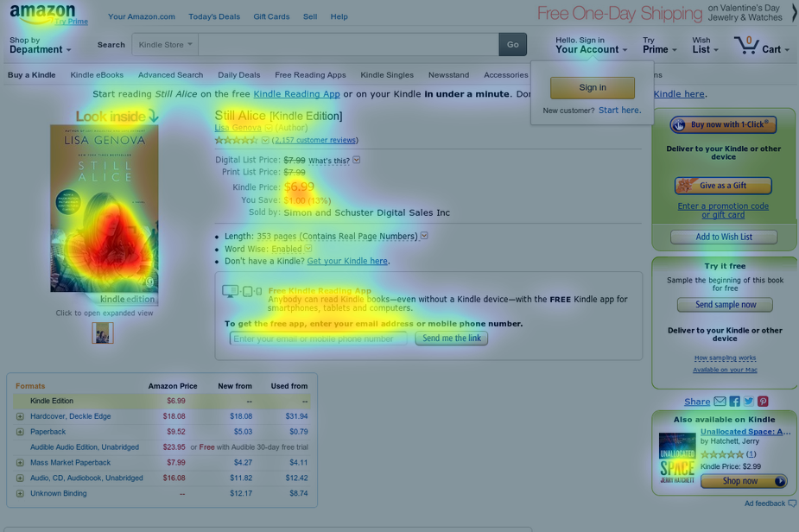Open the 2,157 customer reviews link

coord(315,140)
